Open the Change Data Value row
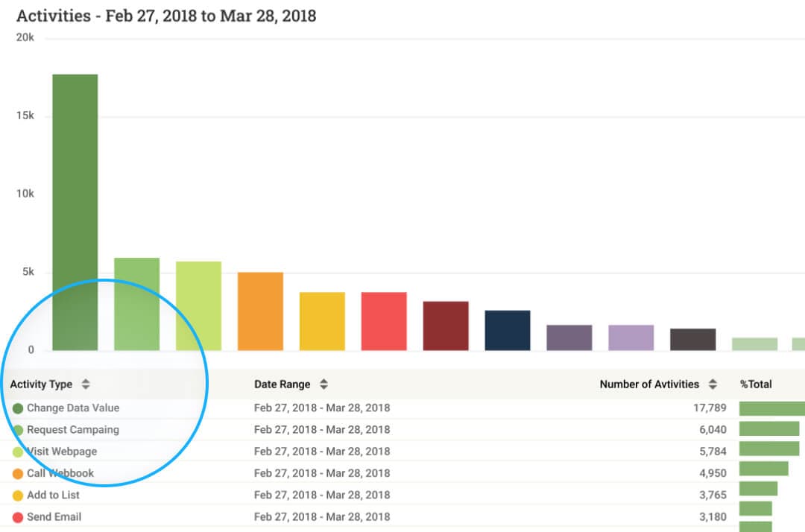This screenshot has height=532, width=805. [x=72, y=408]
